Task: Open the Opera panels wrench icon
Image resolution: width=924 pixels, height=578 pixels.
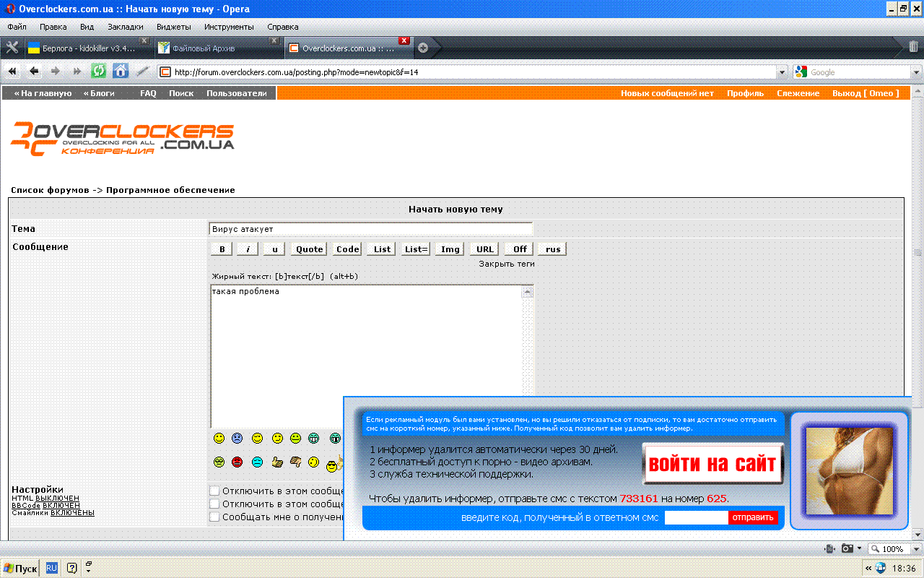Action: (12, 48)
